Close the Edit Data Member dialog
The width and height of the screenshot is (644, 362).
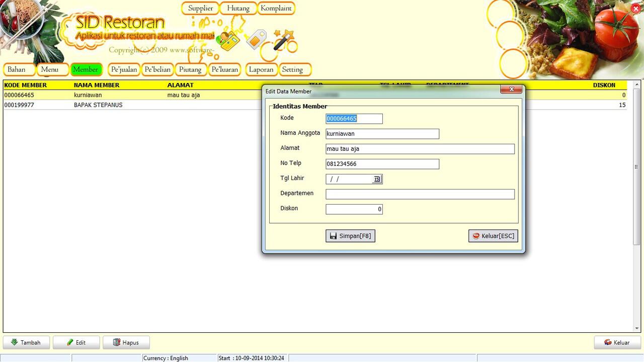[511, 89]
